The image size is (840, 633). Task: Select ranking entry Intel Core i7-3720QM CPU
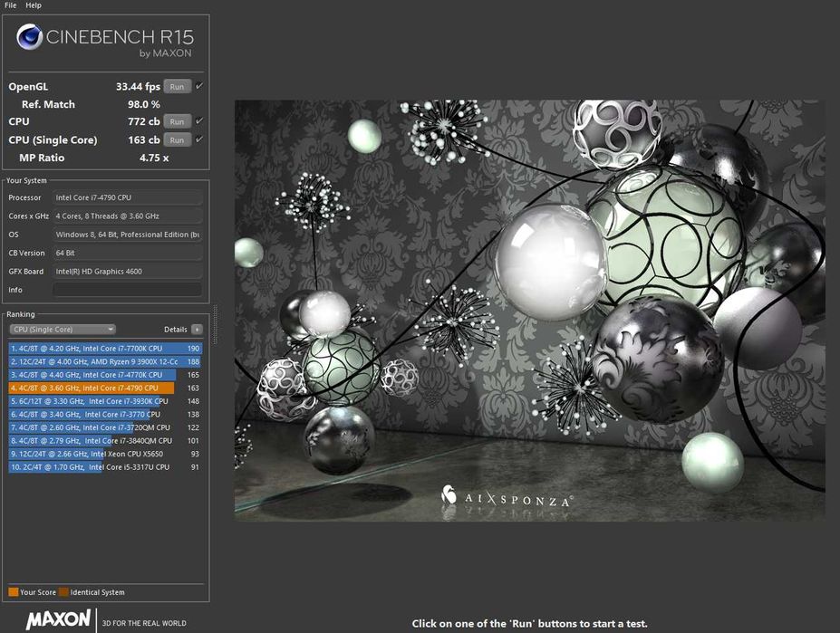pyautogui.click(x=105, y=427)
